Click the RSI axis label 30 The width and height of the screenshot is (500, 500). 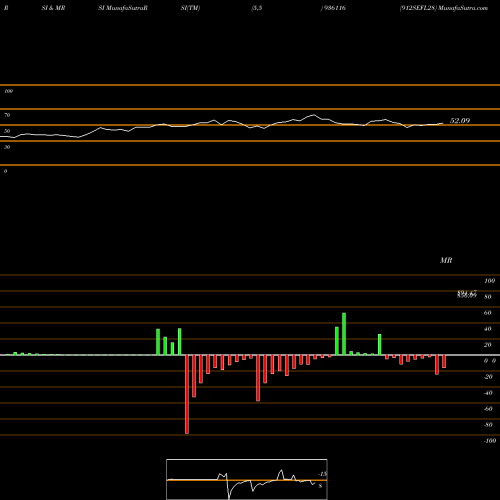point(7,147)
